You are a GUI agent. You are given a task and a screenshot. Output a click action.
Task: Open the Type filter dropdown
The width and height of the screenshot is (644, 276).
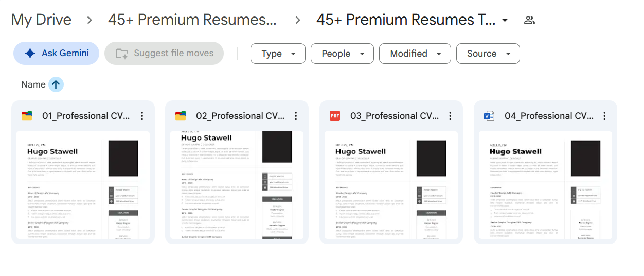(x=278, y=54)
